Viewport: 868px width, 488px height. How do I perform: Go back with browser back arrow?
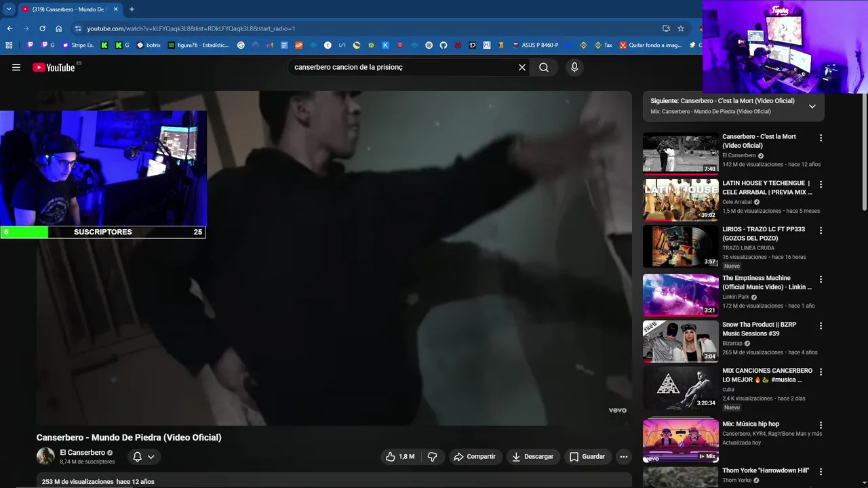tap(9, 28)
